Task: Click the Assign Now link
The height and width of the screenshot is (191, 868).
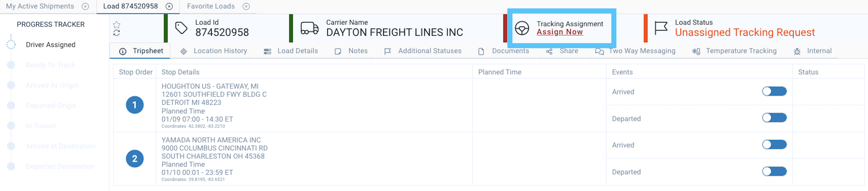Action: (560, 32)
